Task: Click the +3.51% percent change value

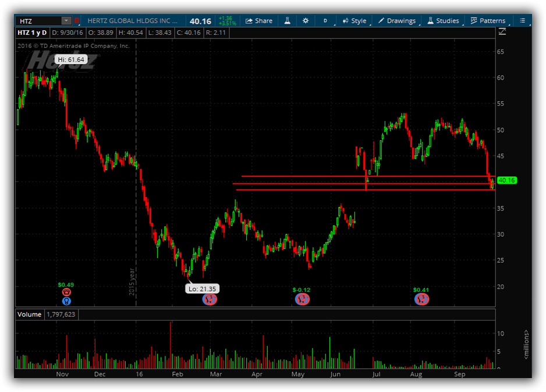Action: click(x=227, y=23)
